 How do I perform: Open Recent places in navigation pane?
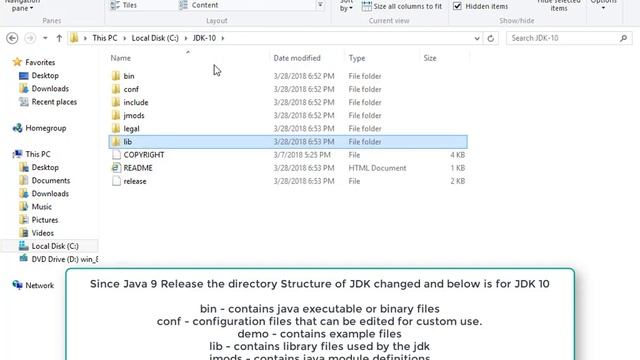pyautogui.click(x=54, y=102)
